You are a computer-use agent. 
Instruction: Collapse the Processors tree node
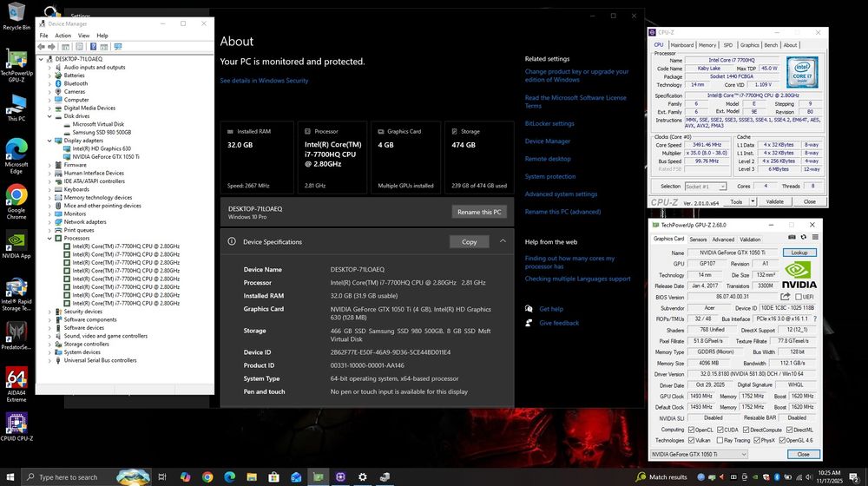coord(49,238)
